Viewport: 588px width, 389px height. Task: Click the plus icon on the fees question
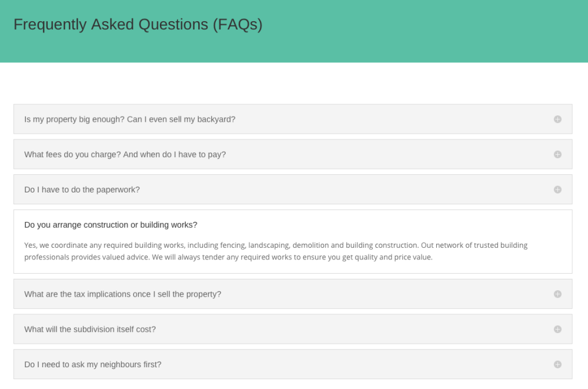pos(557,154)
